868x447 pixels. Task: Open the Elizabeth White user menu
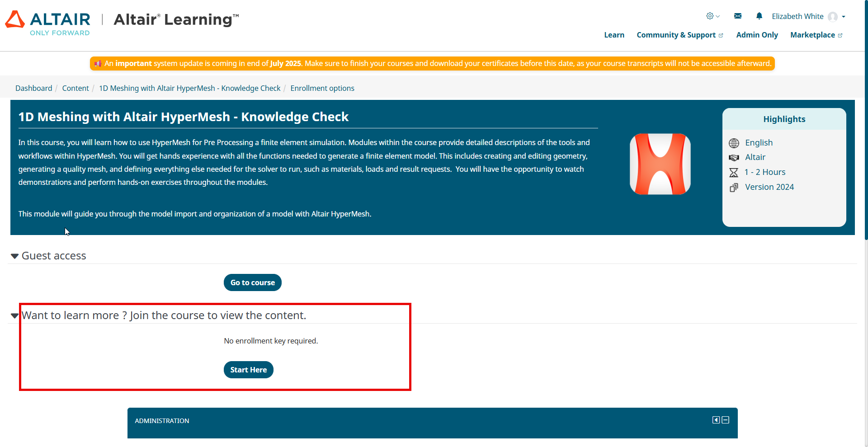(808, 17)
